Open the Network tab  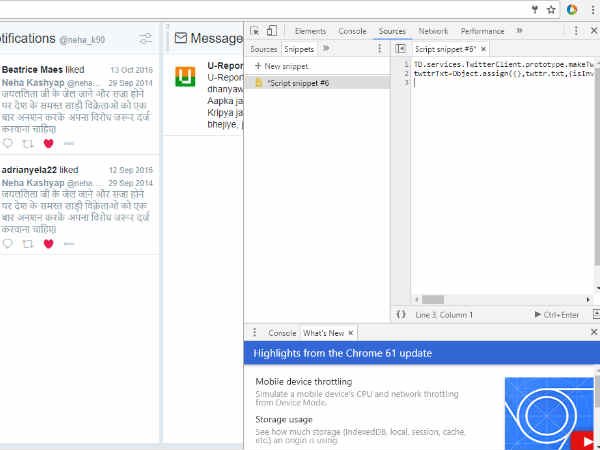pos(433,31)
